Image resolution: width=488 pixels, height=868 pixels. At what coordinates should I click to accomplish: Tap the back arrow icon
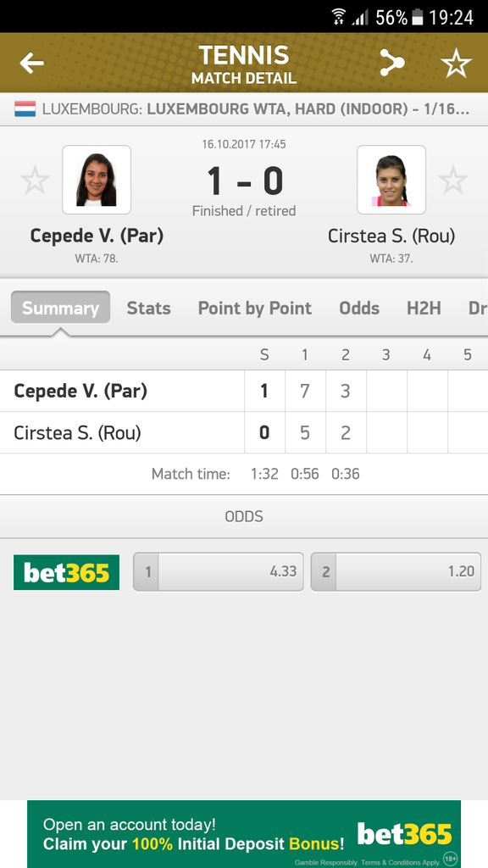tap(32, 63)
